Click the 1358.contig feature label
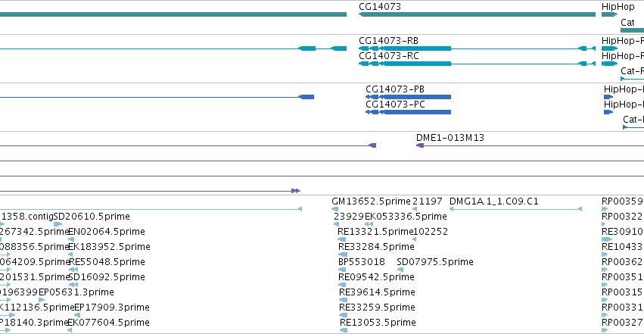This screenshot has height=334, width=644. pyautogui.click(x=26, y=217)
